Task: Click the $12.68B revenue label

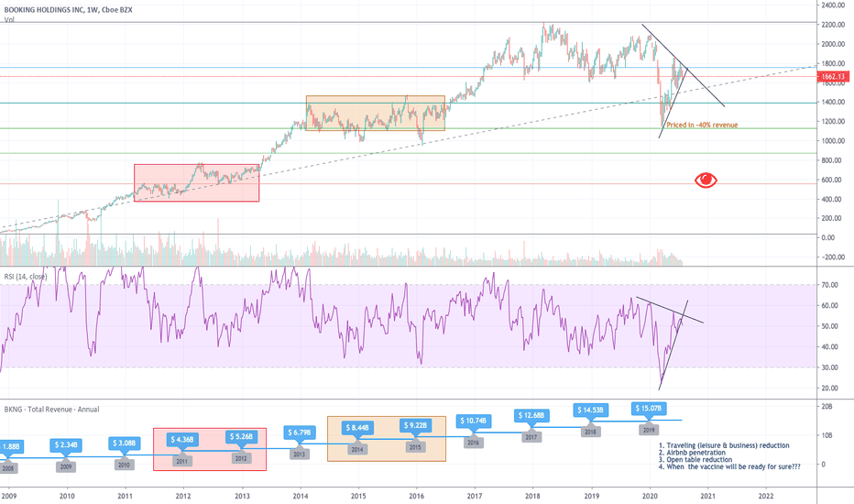Action: 531,416
